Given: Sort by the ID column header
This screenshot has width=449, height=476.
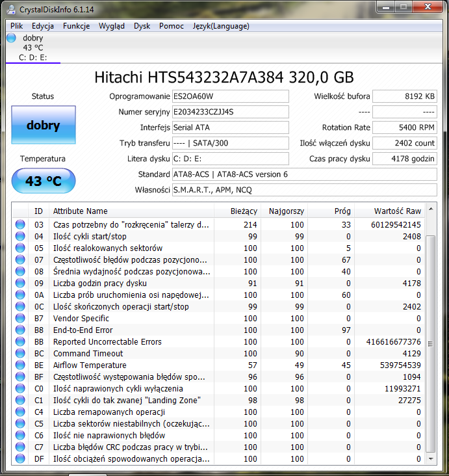Looking at the screenshot, I should [x=38, y=211].
